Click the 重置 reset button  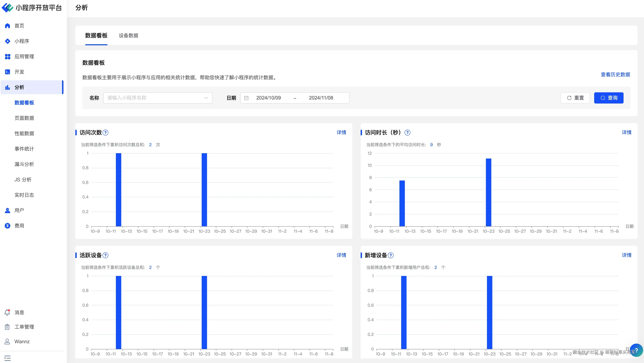pos(575,98)
